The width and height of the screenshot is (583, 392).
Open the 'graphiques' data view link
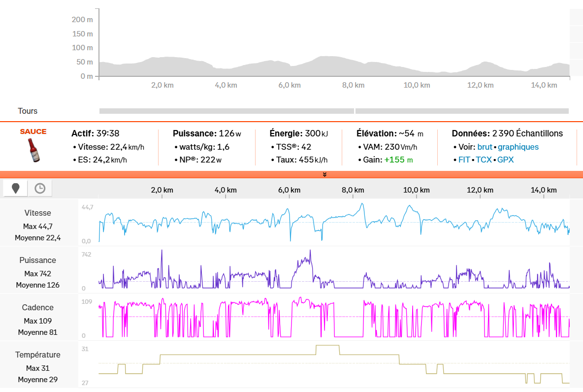[518, 147]
